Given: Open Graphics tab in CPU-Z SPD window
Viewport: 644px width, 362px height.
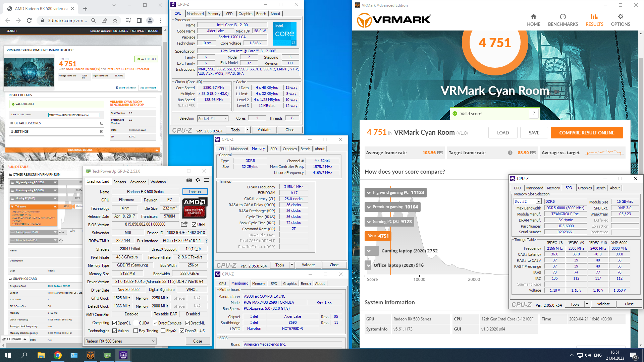Looking at the screenshot, I should (585, 188).
